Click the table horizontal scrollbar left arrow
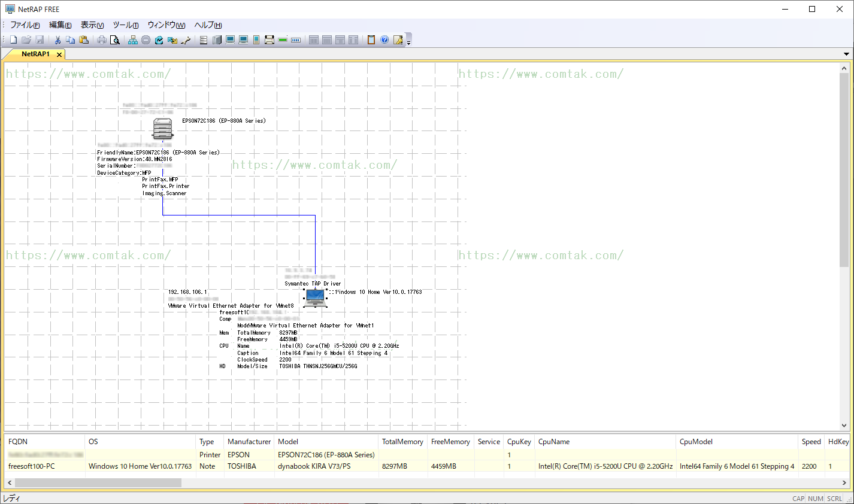Screen dimensions: 854x504 (x=10, y=482)
